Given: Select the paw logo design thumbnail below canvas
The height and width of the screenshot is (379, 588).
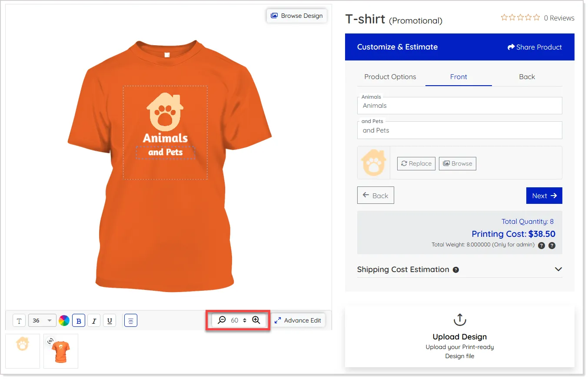Looking at the screenshot, I should (23, 351).
